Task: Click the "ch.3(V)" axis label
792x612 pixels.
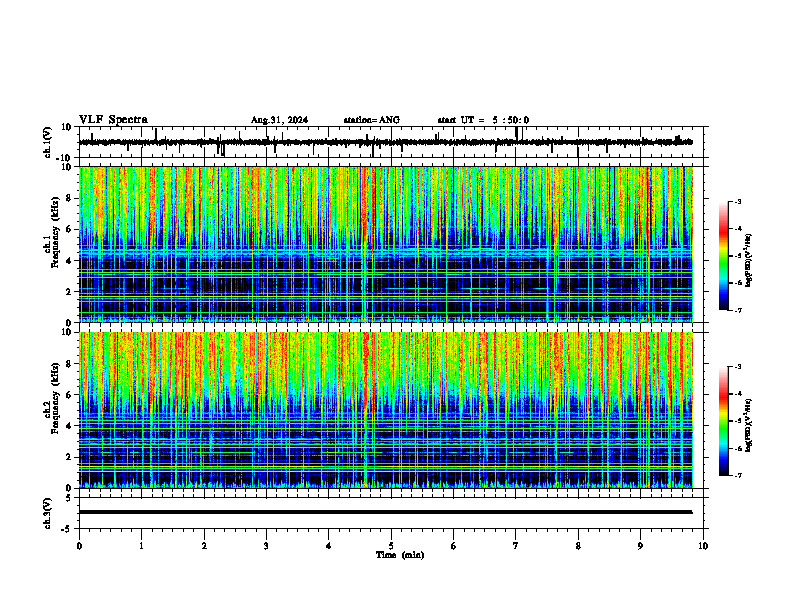Action: pos(47,513)
